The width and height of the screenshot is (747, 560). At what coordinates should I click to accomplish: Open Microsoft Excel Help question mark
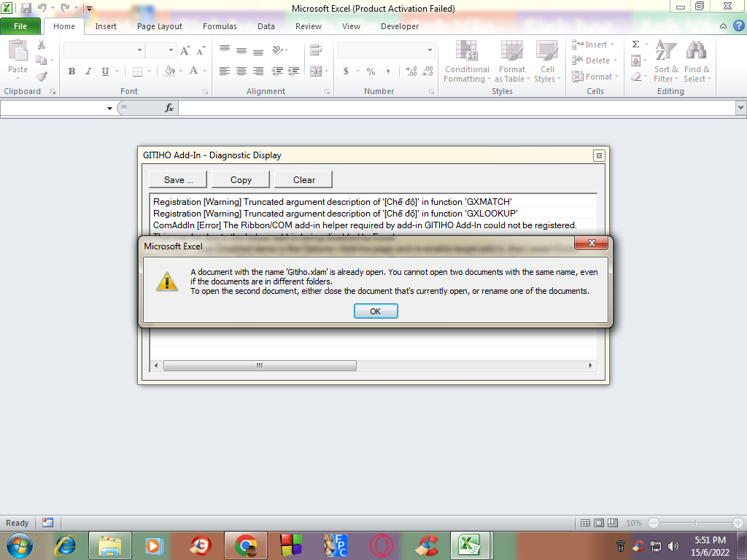(738, 26)
